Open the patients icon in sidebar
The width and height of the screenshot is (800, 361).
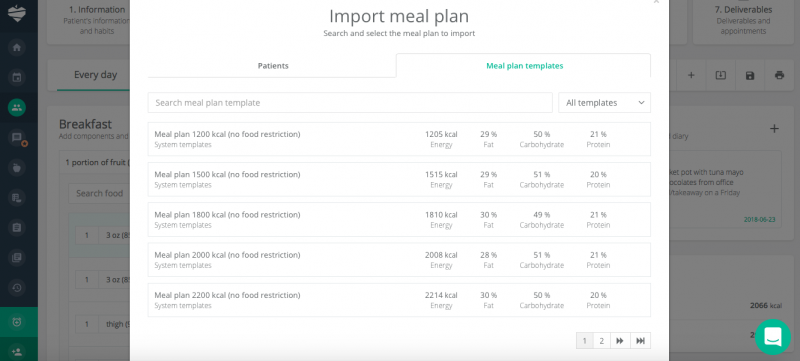click(17, 108)
